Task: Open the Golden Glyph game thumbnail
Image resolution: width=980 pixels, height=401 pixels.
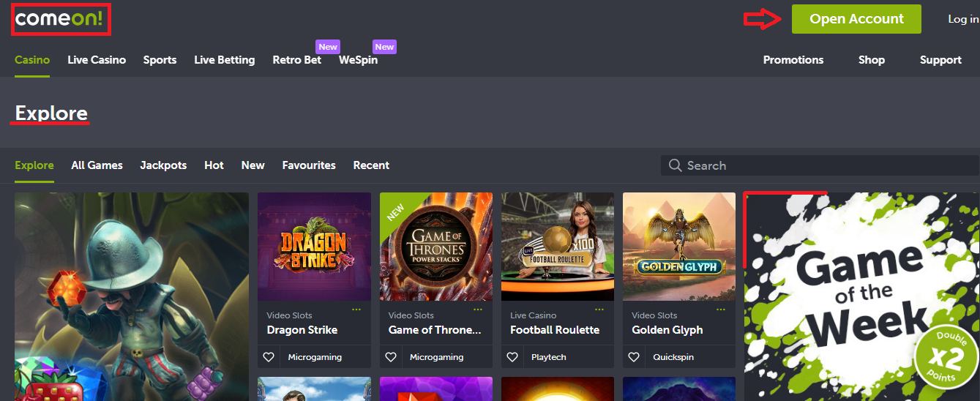Action: click(x=679, y=247)
